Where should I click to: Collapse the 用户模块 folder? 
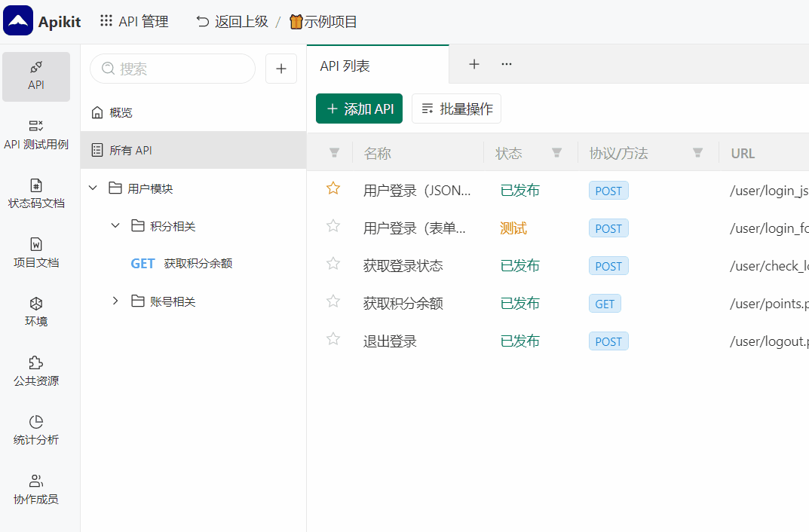[93, 188]
